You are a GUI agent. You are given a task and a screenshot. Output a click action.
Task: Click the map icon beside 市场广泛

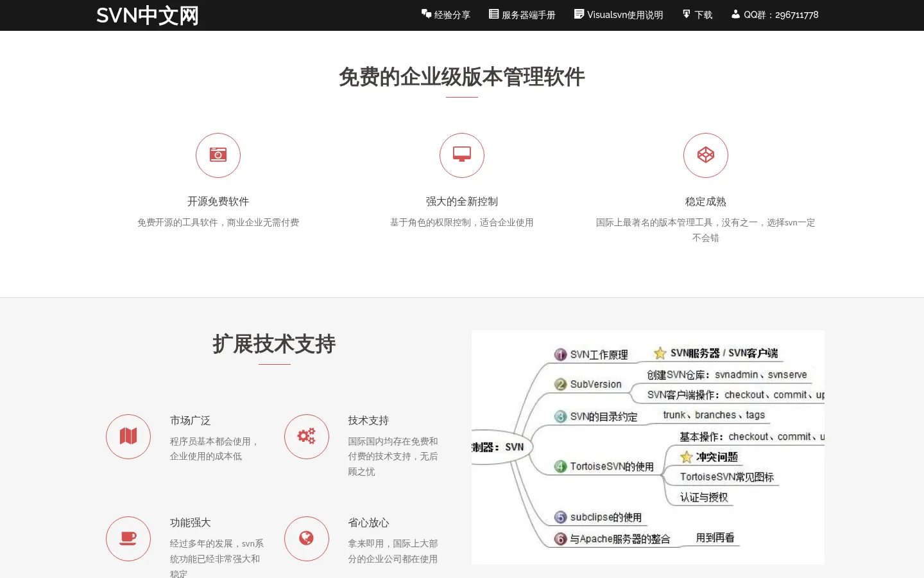pyautogui.click(x=128, y=437)
